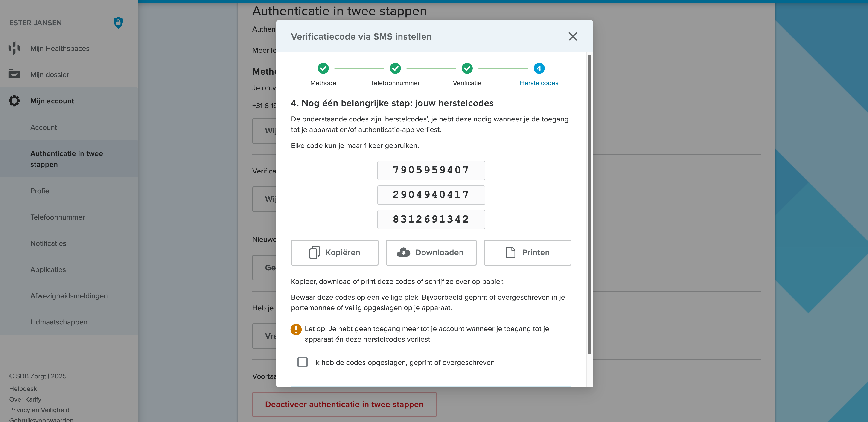Click the Verificatie step checkmark
This screenshot has height=422, width=868.
tap(467, 68)
